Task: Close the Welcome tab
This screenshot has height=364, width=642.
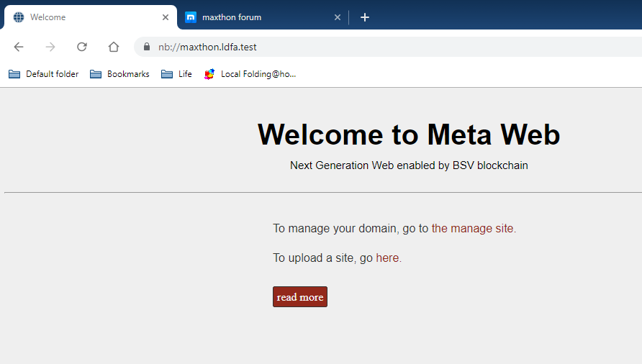Action: tap(166, 17)
